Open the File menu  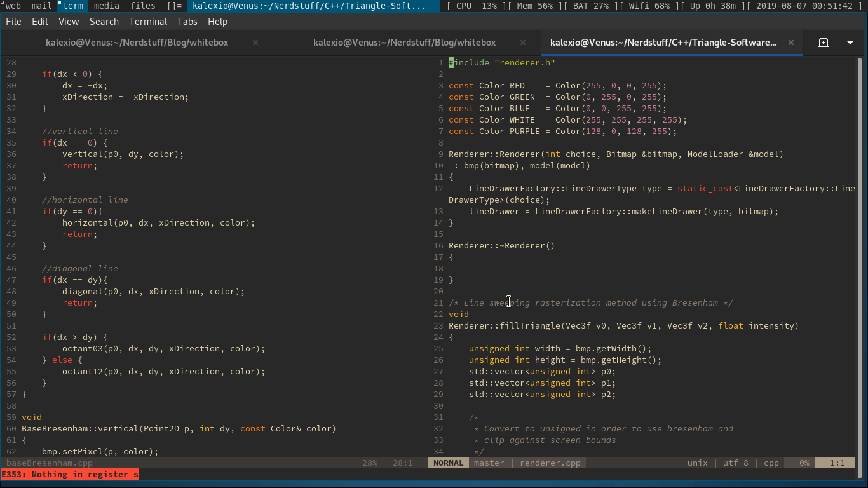pyautogui.click(x=13, y=21)
